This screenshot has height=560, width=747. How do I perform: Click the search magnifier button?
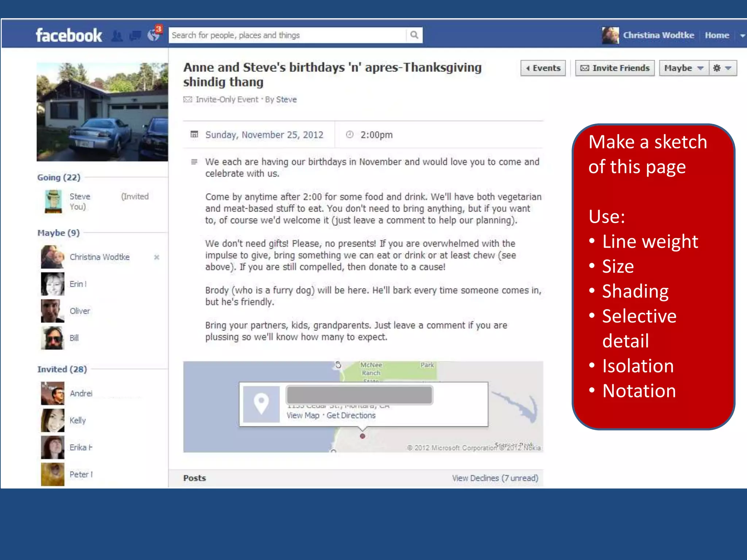pyautogui.click(x=414, y=35)
